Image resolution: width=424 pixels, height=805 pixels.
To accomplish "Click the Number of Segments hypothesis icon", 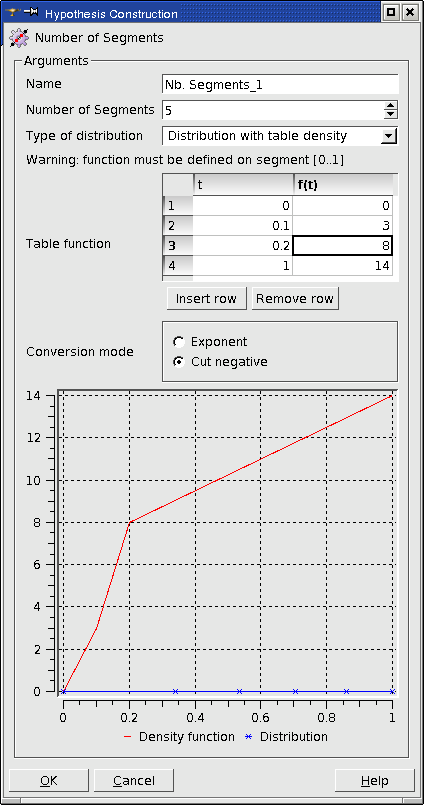I will pos(18,38).
